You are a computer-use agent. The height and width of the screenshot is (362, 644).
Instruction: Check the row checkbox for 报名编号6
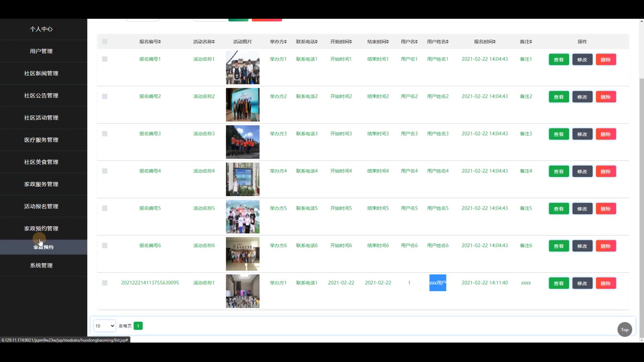(105, 246)
